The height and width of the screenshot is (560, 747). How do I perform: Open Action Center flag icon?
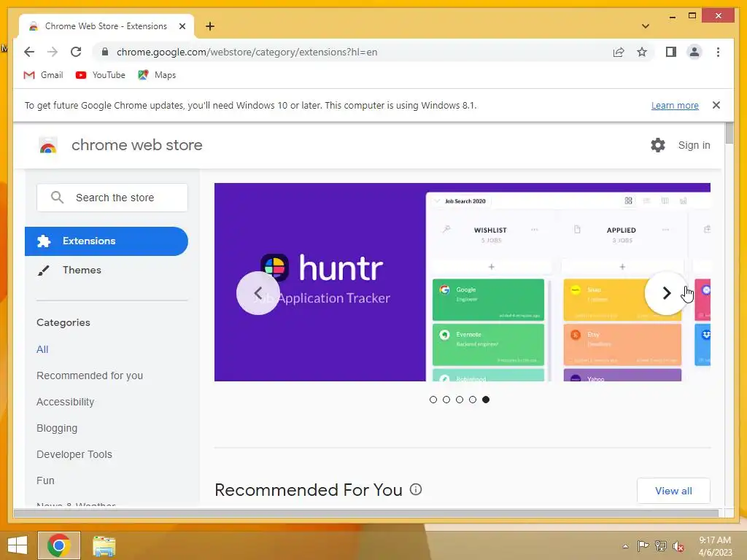643,545
